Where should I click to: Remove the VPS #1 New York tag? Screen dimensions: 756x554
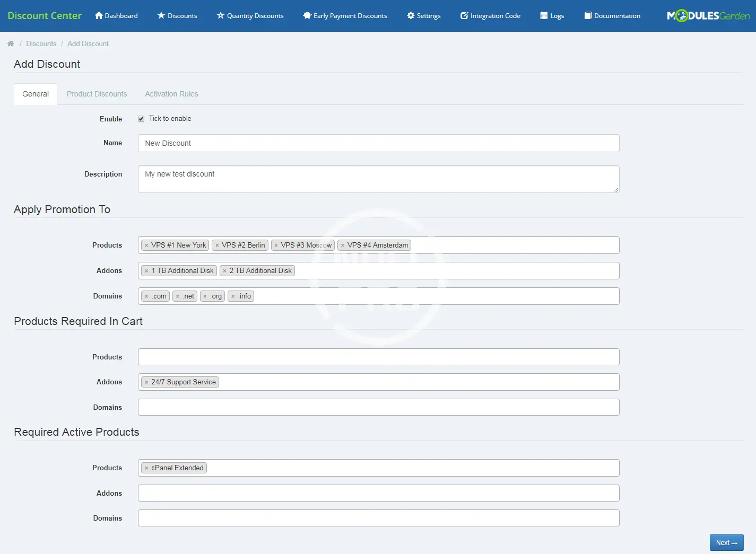pyautogui.click(x=146, y=245)
